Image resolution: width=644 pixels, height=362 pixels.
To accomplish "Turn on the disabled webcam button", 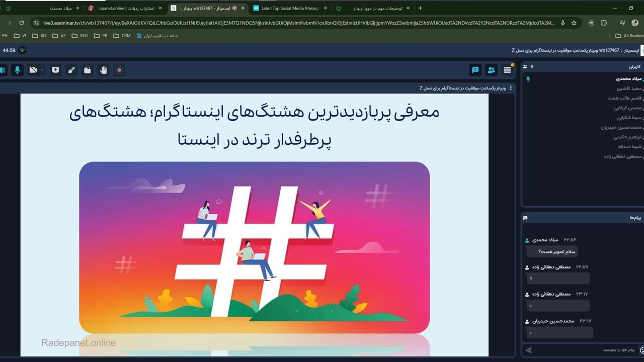I will 33,70.
